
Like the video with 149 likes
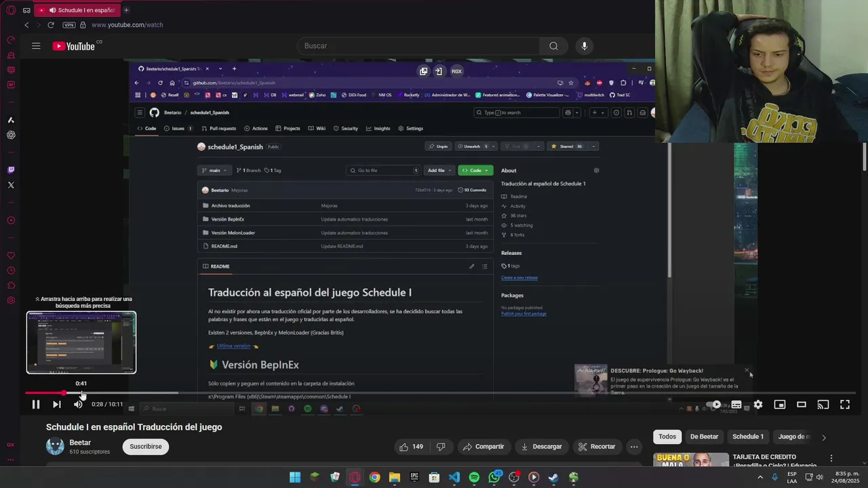pyautogui.click(x=411, y=447)
